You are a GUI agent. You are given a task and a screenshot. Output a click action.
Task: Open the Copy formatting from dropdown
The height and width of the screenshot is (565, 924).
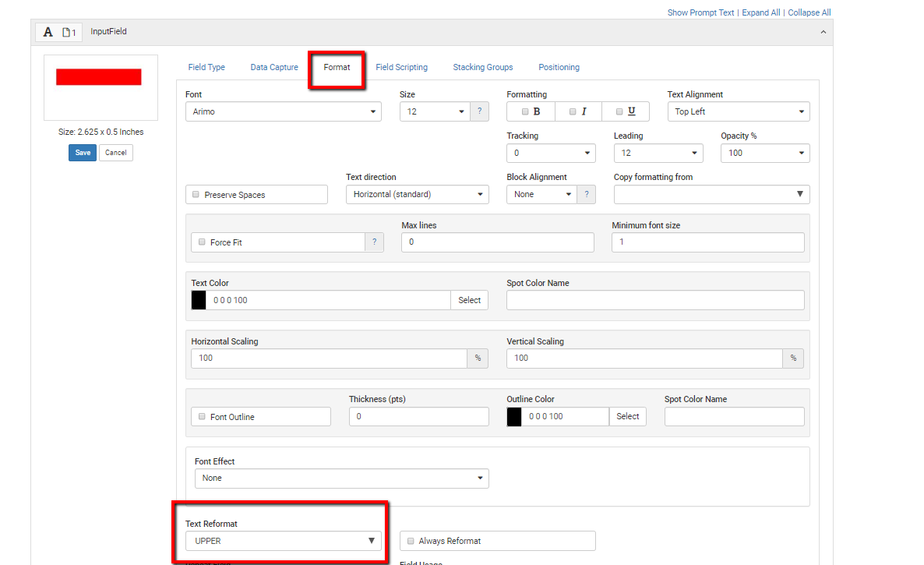[711, 194]
